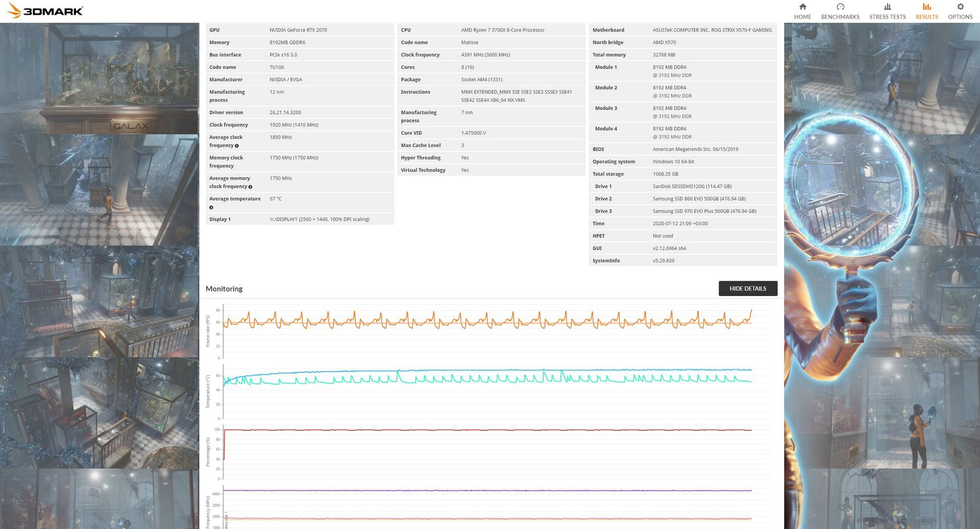Screen dimensions: 980x529
Task: Click info icon next to Average clock frequency
Action: (237, 146)
